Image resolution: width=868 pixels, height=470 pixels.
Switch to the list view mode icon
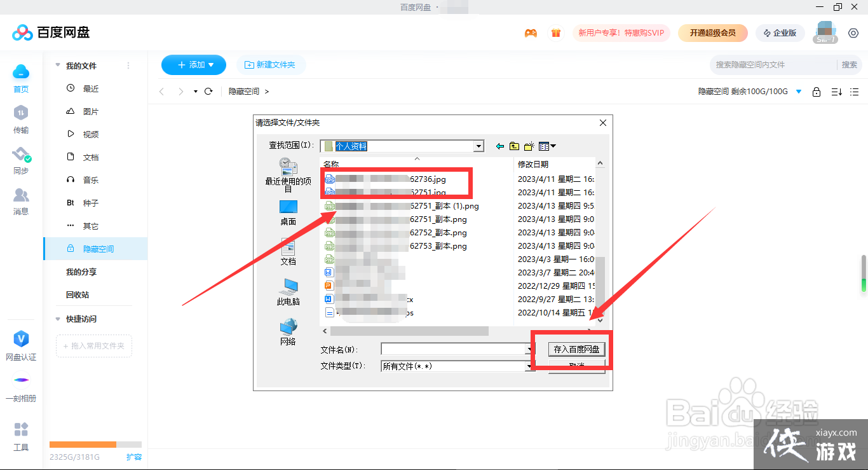click(x=855, y=92)
